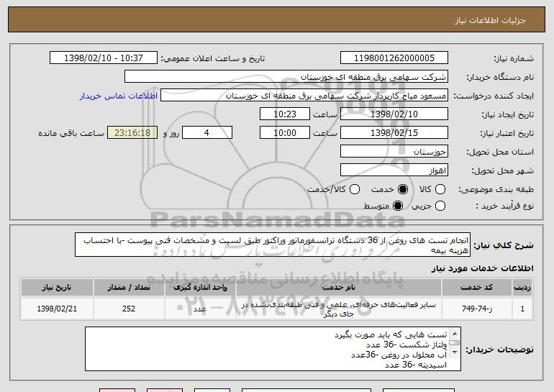This screenshot has height=392, width=554.
Task: Click the استان محل تحویل خوزستان field
Action: (393, 152)
